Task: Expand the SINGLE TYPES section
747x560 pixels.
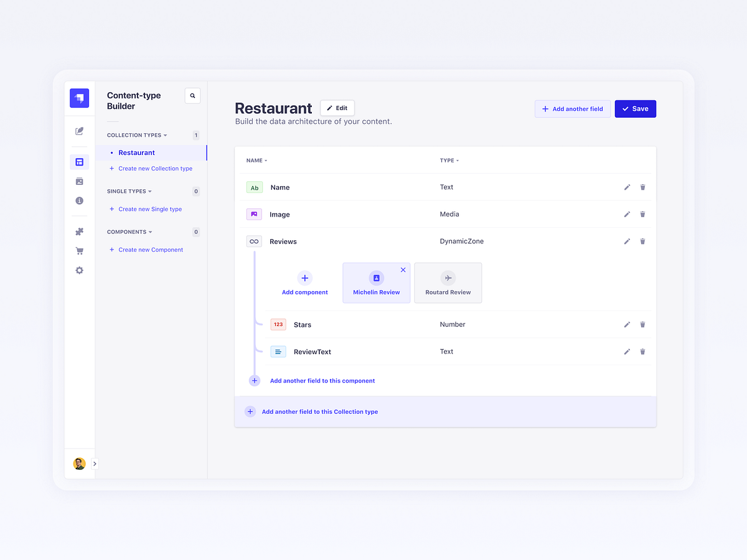Action: (x=149, y=191)
